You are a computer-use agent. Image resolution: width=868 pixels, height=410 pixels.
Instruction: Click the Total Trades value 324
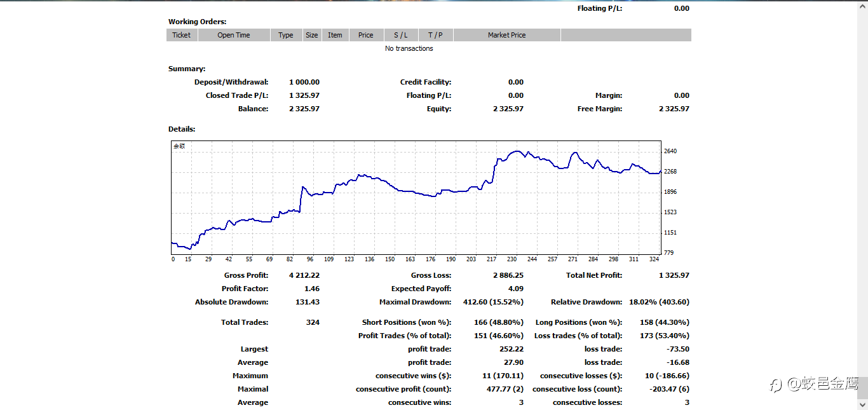pos(313,322)
